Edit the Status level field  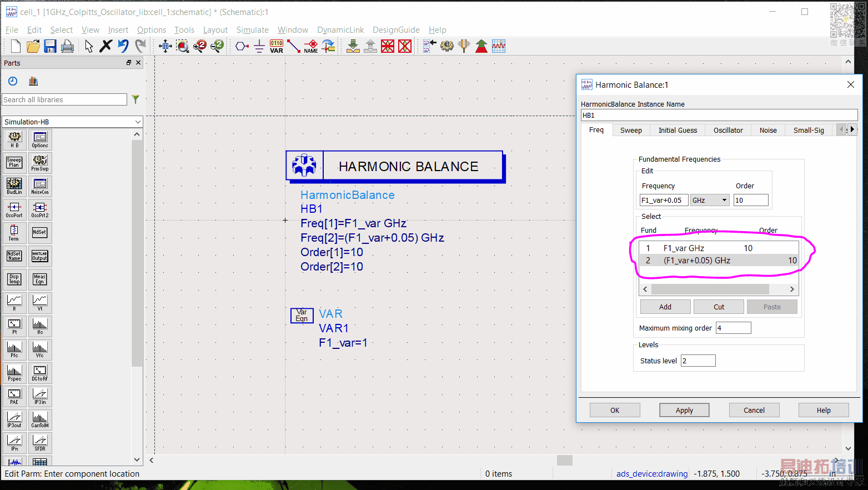pos(698,361)
